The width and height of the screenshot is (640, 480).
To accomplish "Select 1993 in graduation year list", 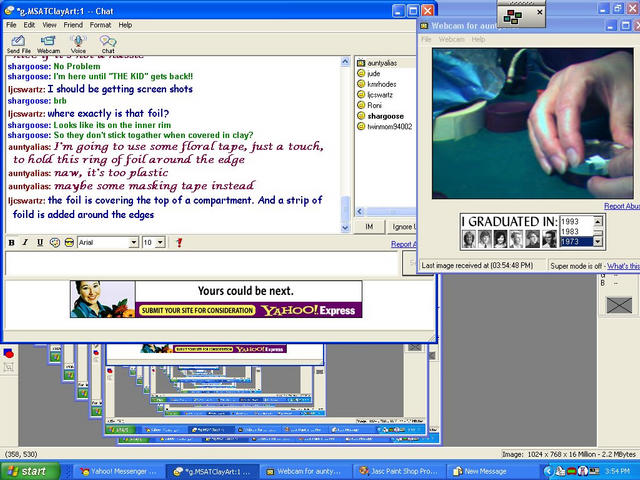I will pyautogui.click(x=576, y=222).
